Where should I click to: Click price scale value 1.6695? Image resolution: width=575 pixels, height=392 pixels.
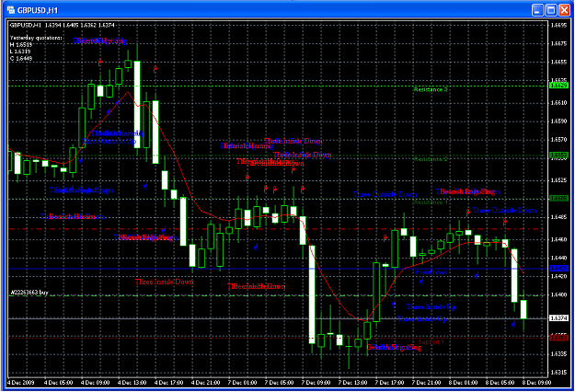click(x=558, y=25)
